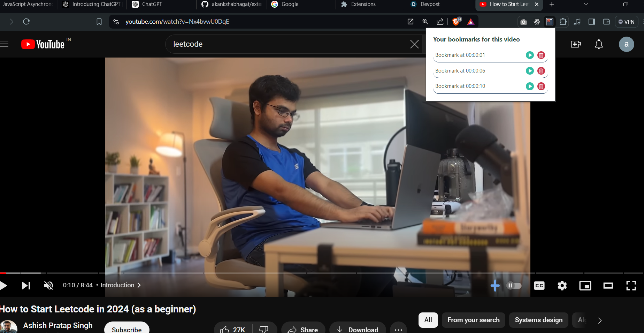Open a new browser tab

552,4
